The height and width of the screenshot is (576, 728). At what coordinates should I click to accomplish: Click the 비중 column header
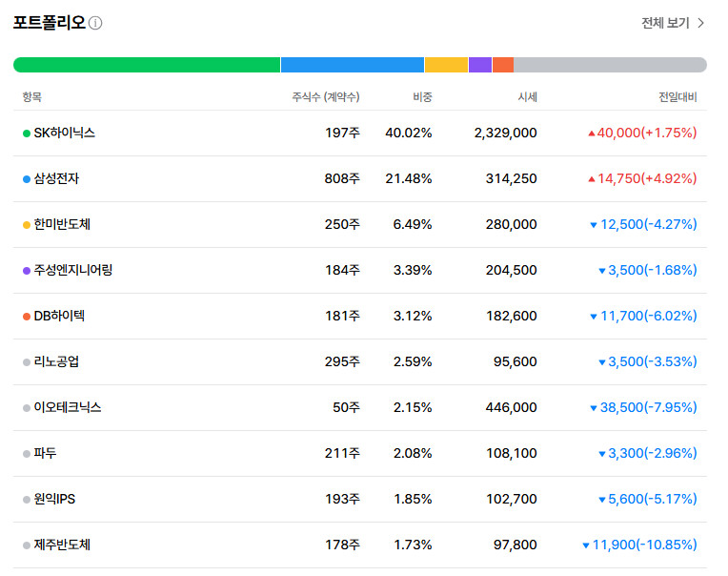pyautogui.click(x=422, y=97)
